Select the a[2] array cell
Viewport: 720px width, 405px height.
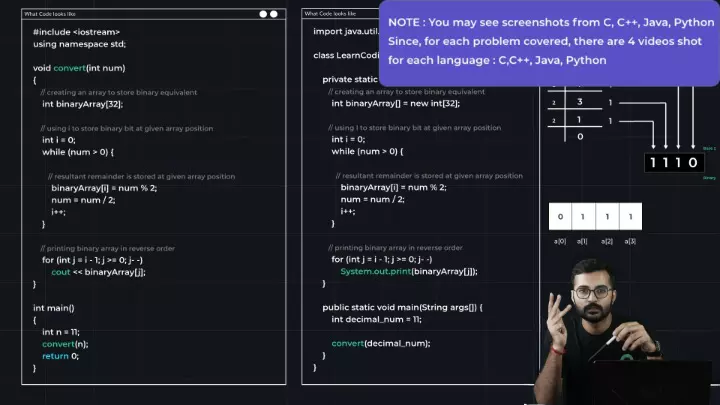click(x=607, y=217)
